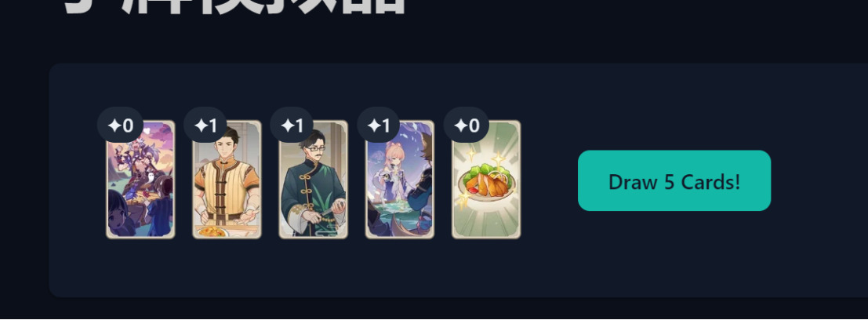Select the card showing man in orange vest
Screen dimensions: 868x320
227,180
